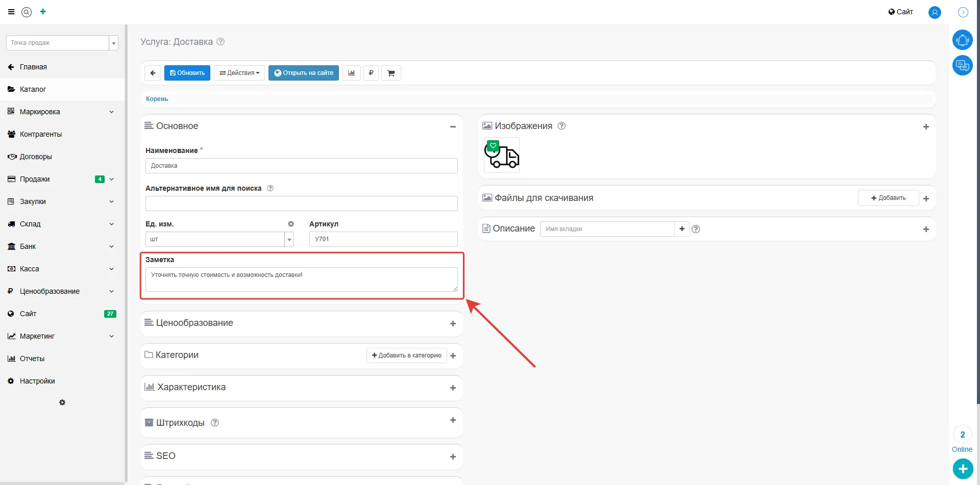980x485 pixels.
Task: Expand the Продажи sidebar menu
Action: (x=111, y=179)
